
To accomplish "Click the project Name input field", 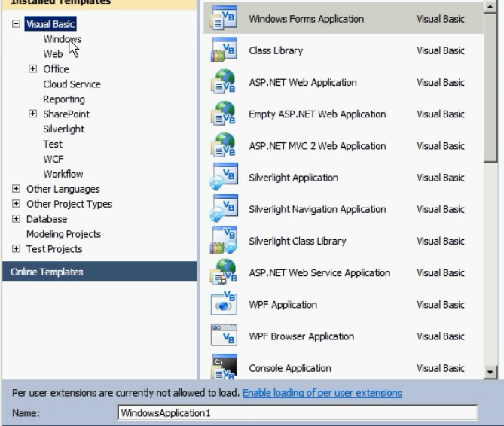I will [298, 413].
